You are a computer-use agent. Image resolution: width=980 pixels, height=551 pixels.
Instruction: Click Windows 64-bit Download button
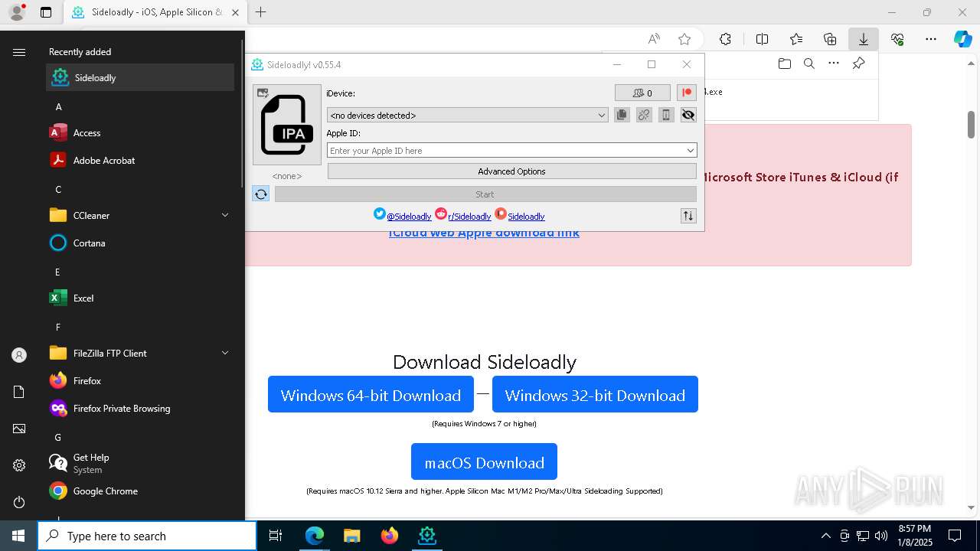coord(371,394)
